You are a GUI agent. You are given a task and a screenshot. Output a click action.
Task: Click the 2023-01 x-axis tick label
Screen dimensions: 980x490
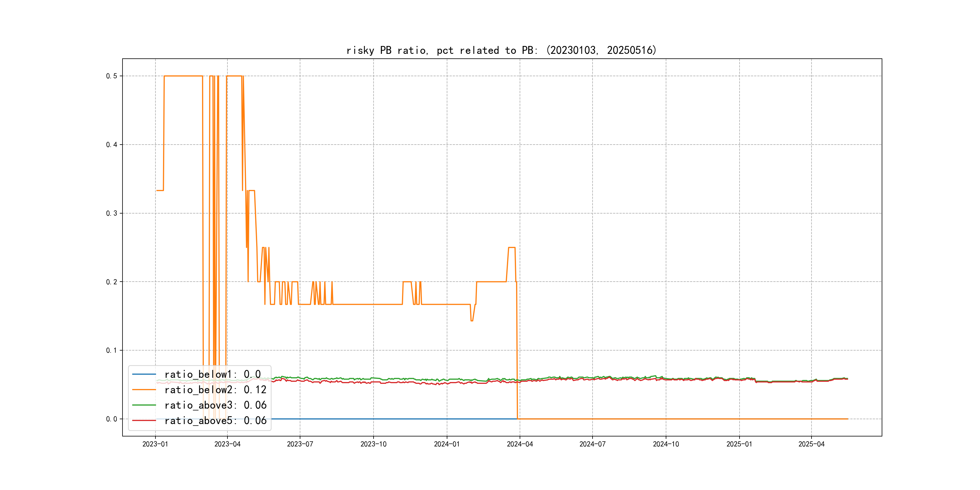155,444
